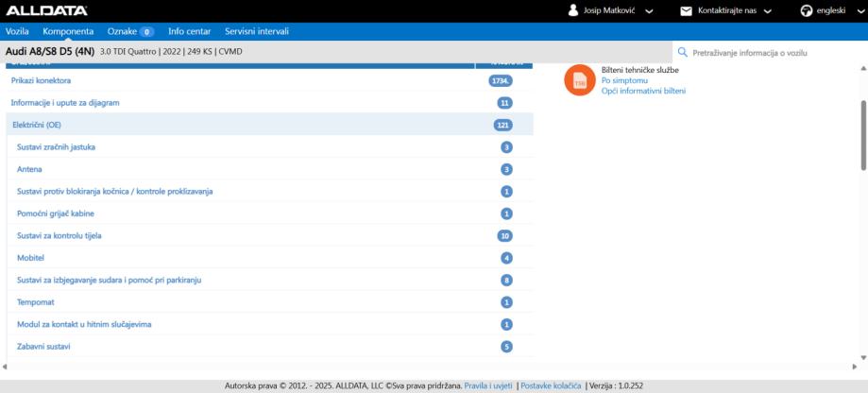Screen dimensions: 868x393
Task: Click badge 4 on Mobitel row
Action: (x=506, y=258)
